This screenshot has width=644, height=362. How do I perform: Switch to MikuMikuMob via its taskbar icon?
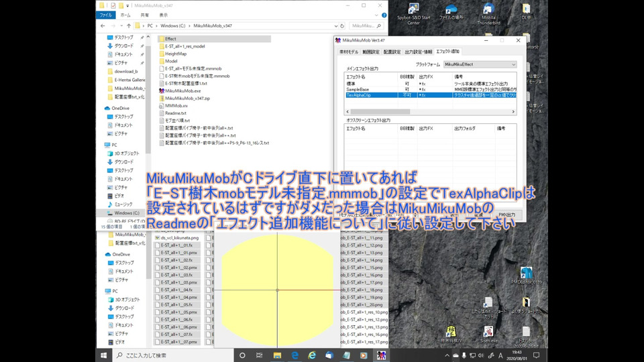(x=382, y=355)
